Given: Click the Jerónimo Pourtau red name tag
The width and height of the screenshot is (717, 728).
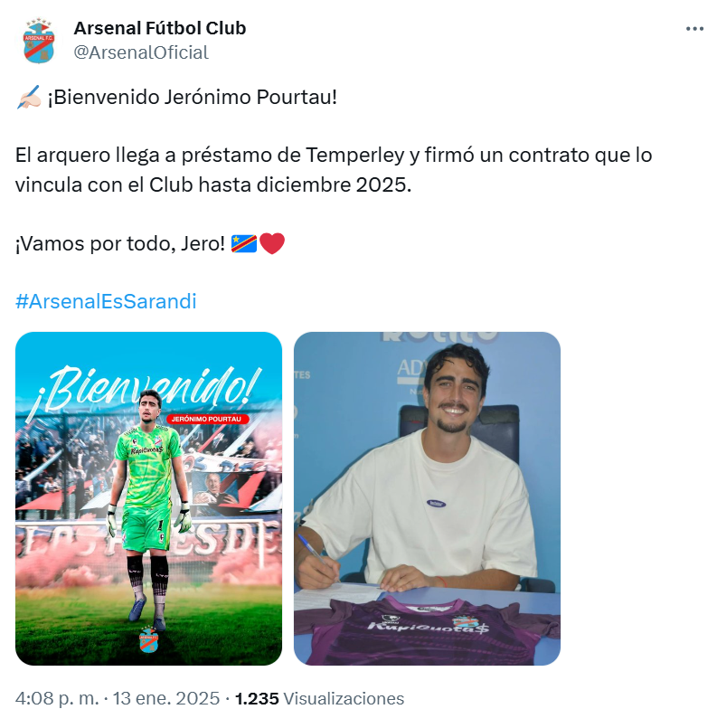Looking at the screenshot, I should [x=206, y=419].
